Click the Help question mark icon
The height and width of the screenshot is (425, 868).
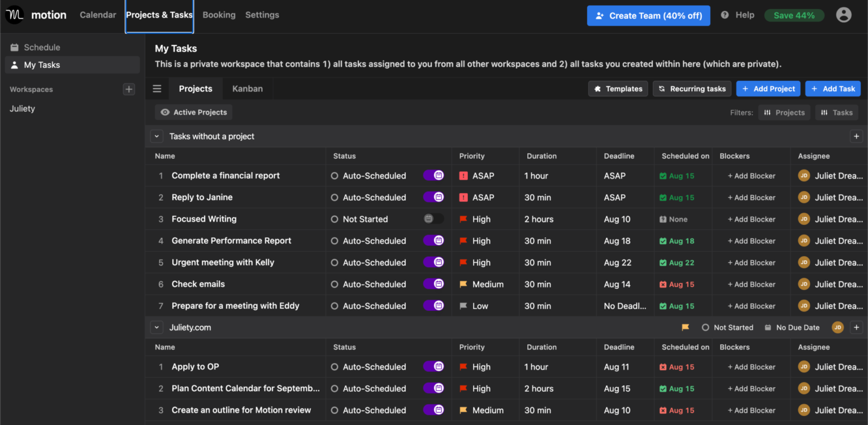(724, 15)
